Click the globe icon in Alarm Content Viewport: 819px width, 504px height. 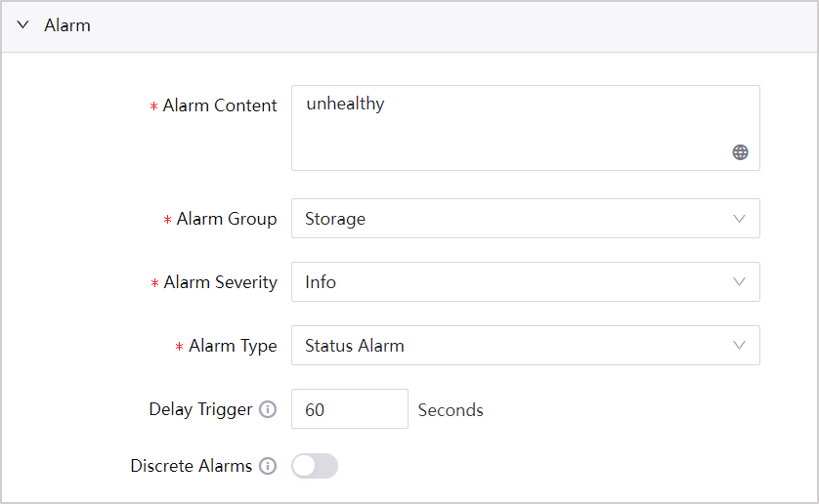click(741, 152)
